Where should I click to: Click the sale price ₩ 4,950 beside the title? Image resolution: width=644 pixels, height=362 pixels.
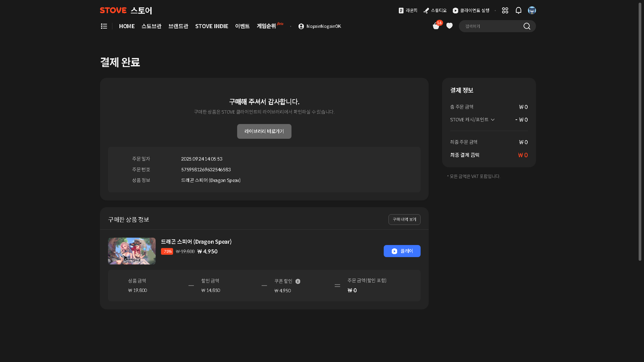[208, 251]
